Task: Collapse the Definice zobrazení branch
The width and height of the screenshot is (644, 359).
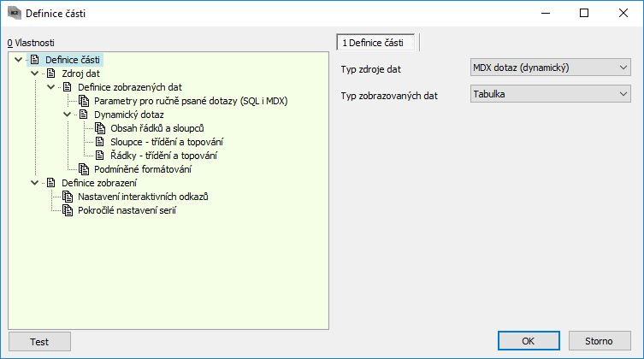Action: tap(35, 183)
